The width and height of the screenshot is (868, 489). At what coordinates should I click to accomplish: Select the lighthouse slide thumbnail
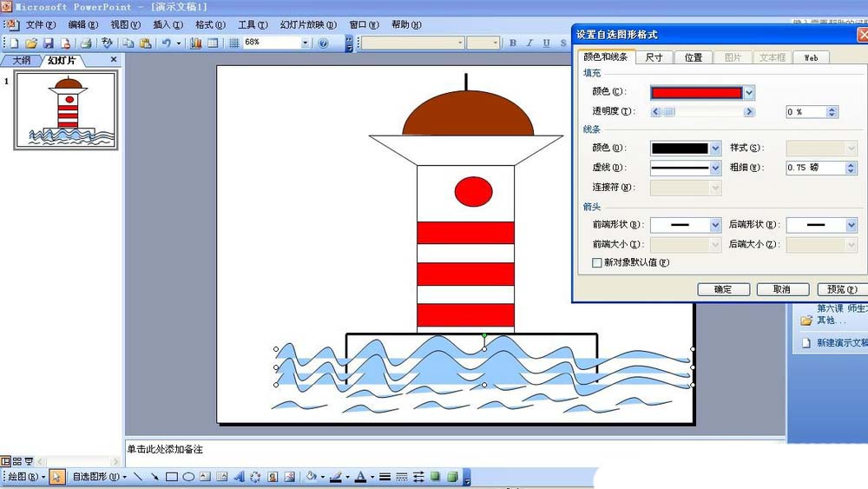(x=66, y=110)
